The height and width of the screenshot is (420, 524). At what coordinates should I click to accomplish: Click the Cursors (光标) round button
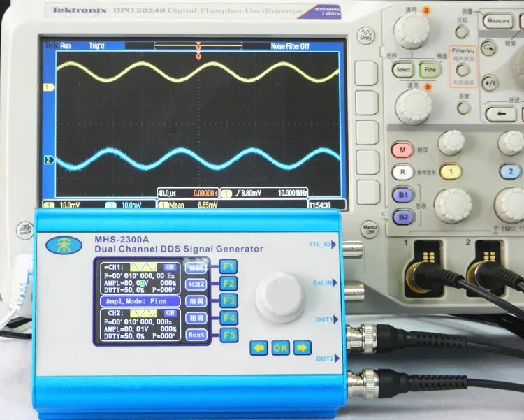[463, 32]
